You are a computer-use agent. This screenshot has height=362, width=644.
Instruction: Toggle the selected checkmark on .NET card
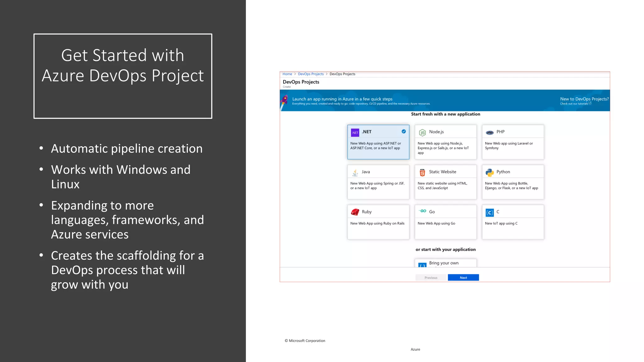[x=404, y=131]
